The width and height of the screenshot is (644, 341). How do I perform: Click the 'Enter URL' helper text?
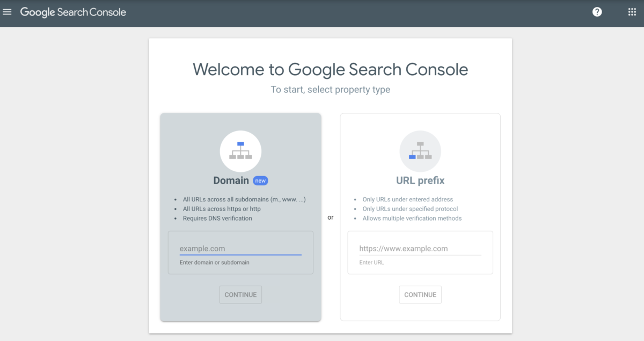point(371,263)
